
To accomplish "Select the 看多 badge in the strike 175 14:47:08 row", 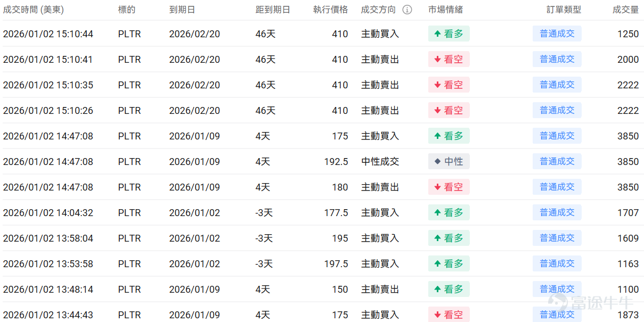I will (x=449, y=136).
